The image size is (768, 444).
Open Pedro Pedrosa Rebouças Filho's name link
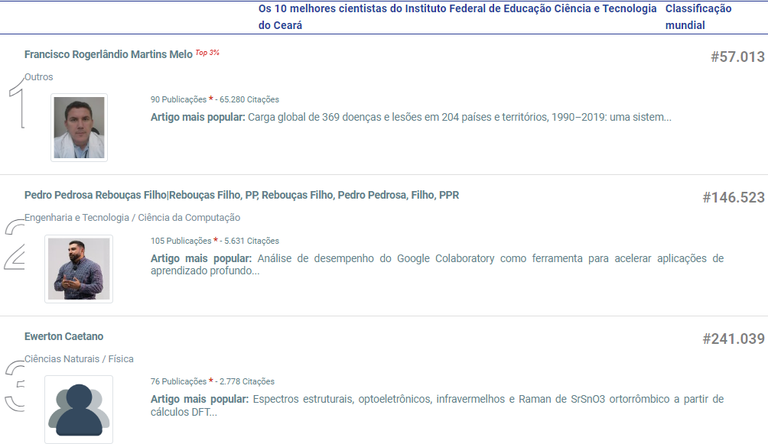[241, 195]
